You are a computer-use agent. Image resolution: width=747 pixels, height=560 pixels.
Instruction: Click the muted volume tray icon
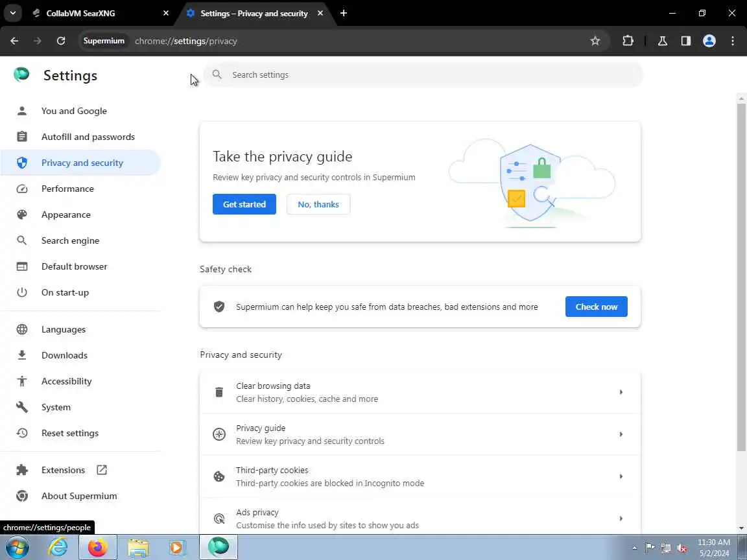pyautogui.click(x=682, y=548)
